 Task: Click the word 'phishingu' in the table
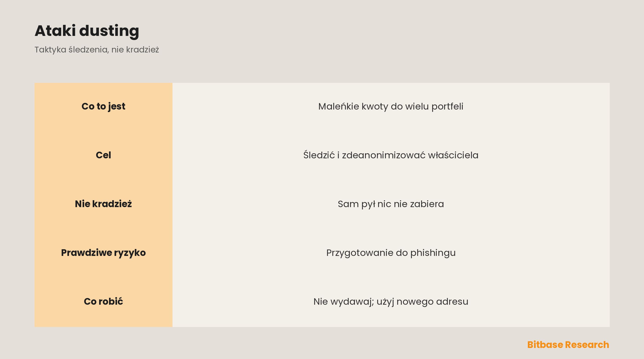coord(433,253)
